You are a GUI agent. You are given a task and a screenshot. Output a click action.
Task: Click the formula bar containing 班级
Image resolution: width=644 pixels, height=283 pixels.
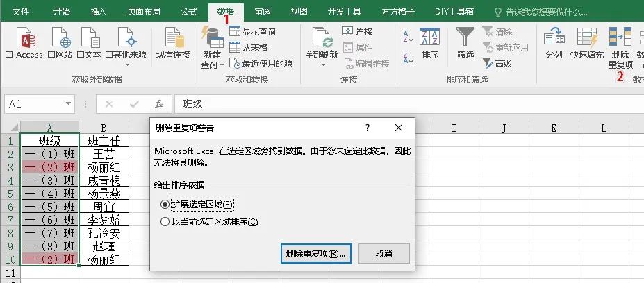pyautogui.click(x=408, y=104)
